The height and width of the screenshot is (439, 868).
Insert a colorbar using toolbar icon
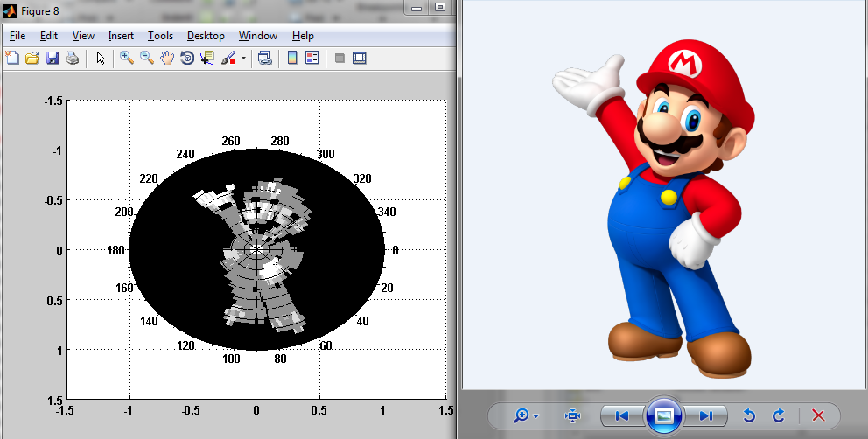(292, 58)
